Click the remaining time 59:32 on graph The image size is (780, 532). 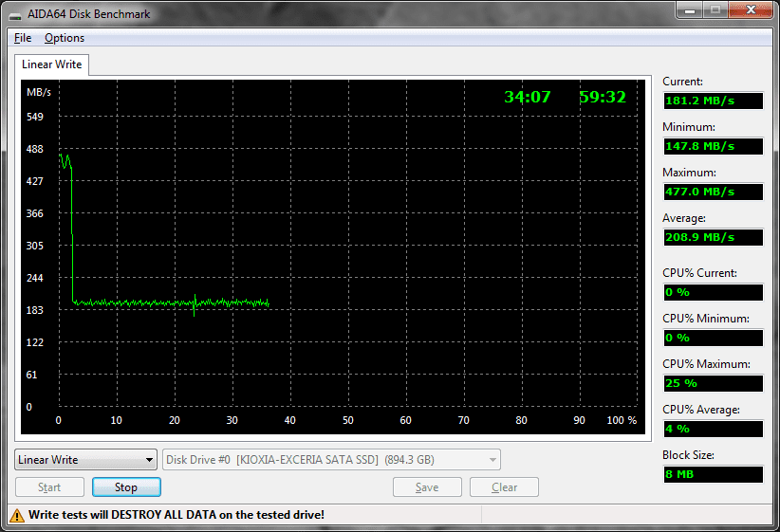tap(603, 97)
